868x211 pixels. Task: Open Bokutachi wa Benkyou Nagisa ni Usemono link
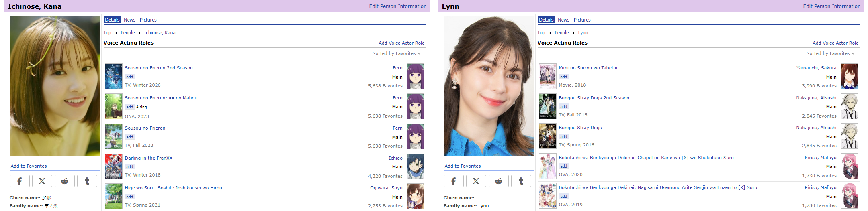pos(658,187)
